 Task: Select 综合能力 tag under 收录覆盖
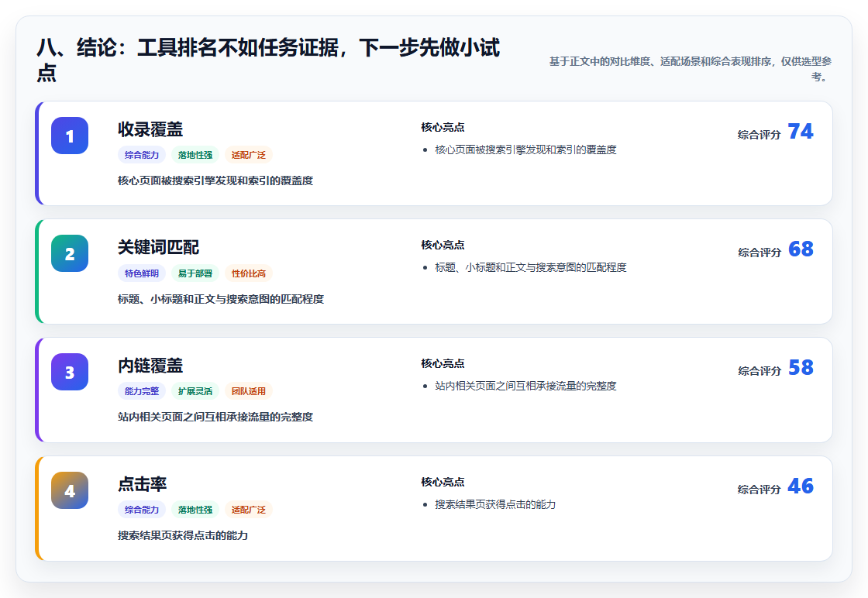tap(142, 155)
